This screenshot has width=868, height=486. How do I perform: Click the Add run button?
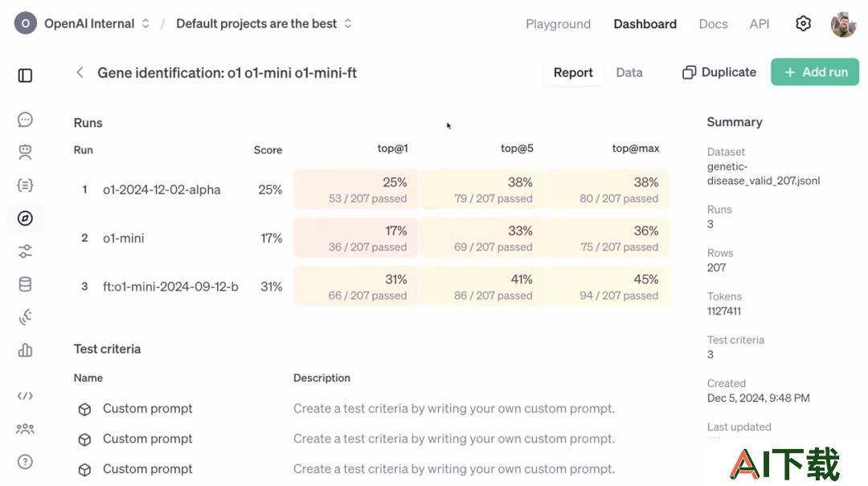pos(815,72)
